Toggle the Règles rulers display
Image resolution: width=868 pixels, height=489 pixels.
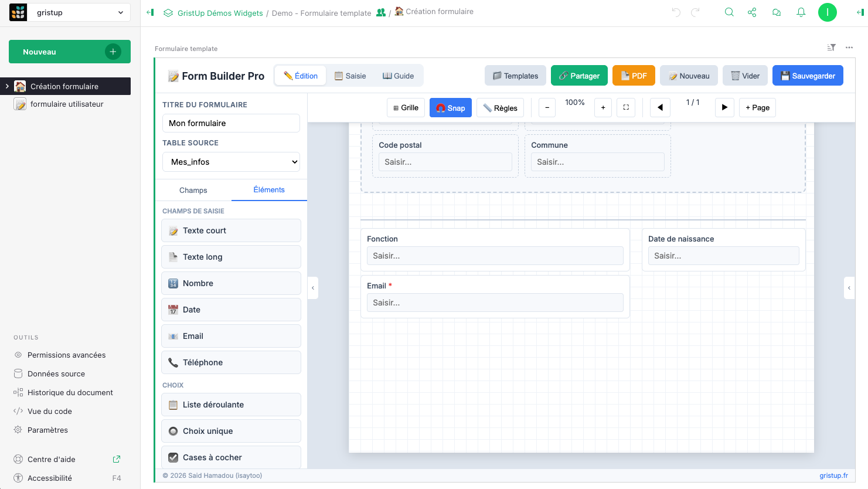click(500, 107)
